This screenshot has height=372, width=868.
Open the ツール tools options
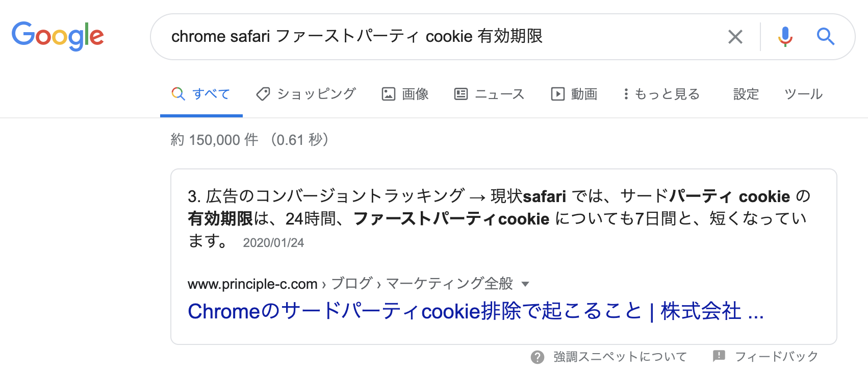coord(803,94)
